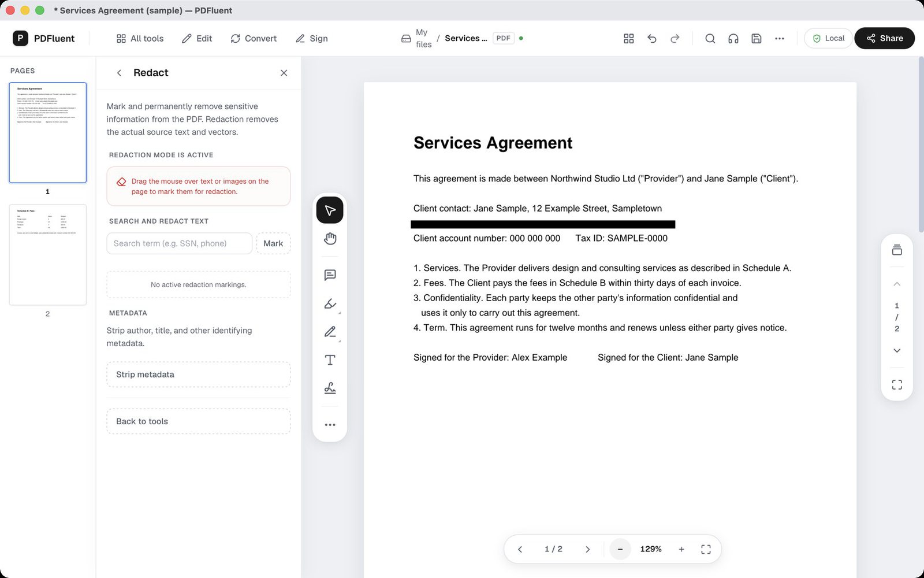Go to previous page in bottom bar

pos(520,549)
